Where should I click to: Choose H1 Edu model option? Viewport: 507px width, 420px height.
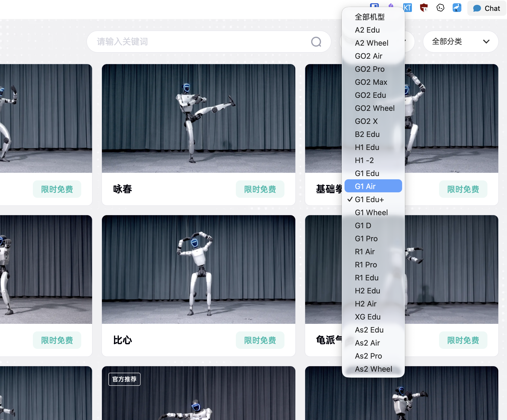click(373, 147)
